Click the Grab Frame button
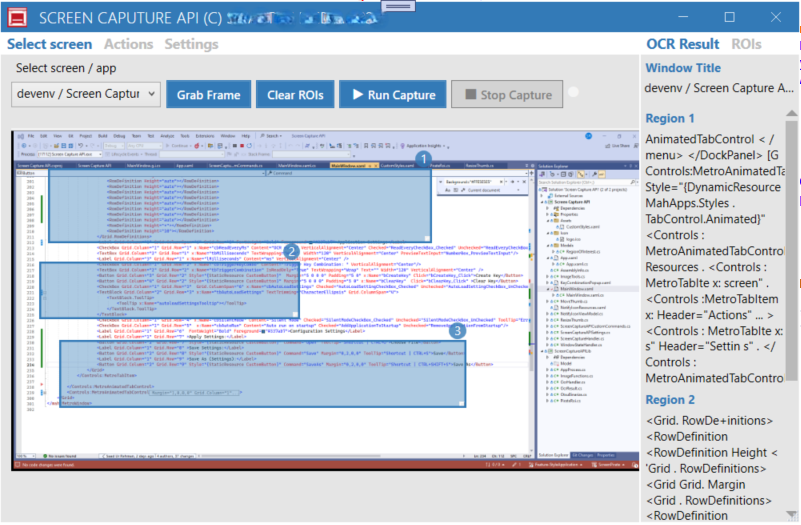Image resolution: width=801 pixels, height=525 pixels. pyautogui.click(x=208, y=94)
